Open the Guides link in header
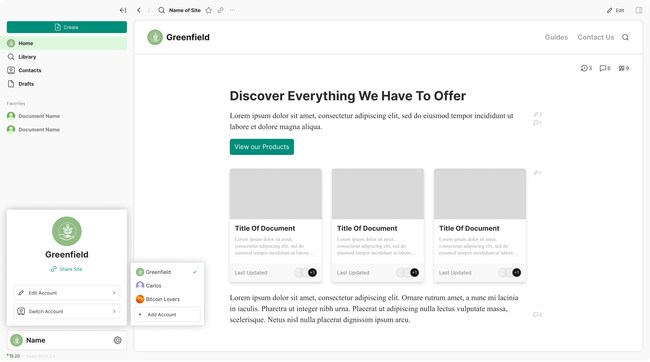Image resolution: width=650 pixels, height=362 pixels. click(556, 37)
